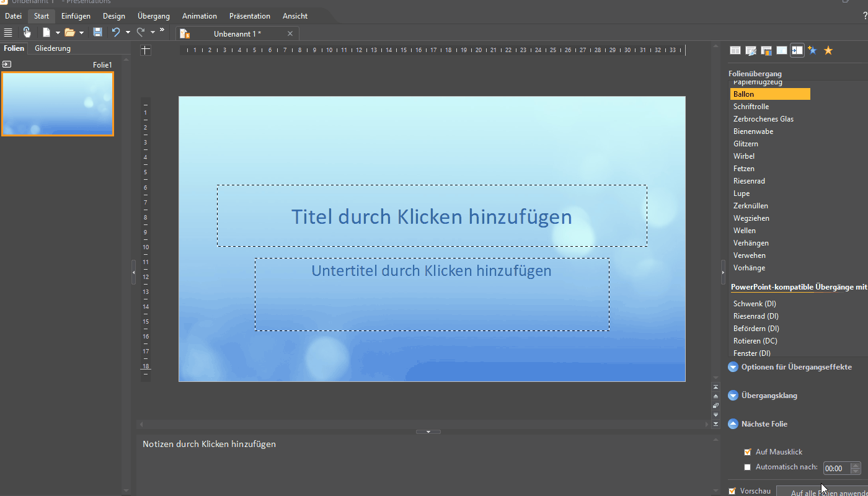Select the Zerbrochenes Glas transition
This screenshot has height=496, width=868.
click(x=763, y=119)
